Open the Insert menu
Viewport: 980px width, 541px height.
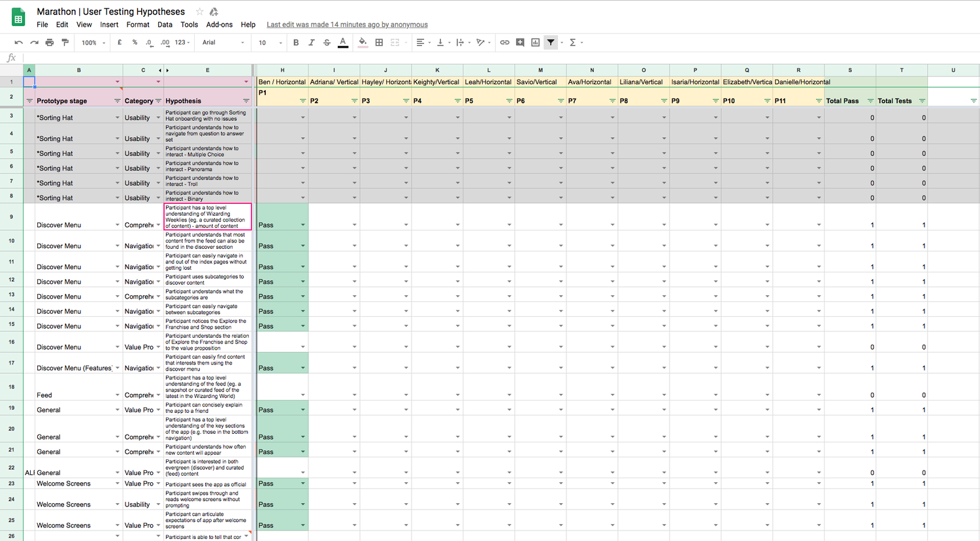(109, 25)
